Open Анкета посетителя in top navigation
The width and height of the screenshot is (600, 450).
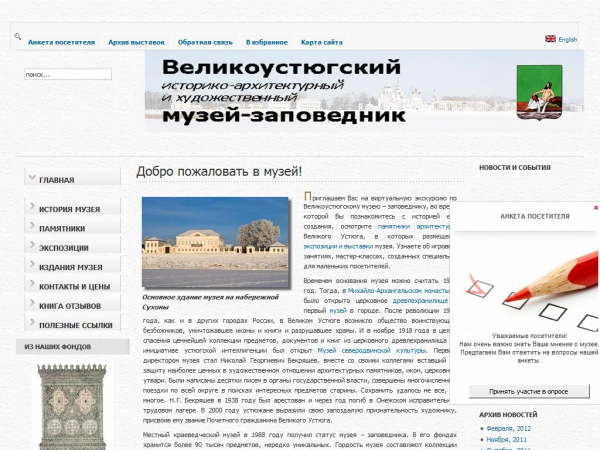tap(61, 42)
